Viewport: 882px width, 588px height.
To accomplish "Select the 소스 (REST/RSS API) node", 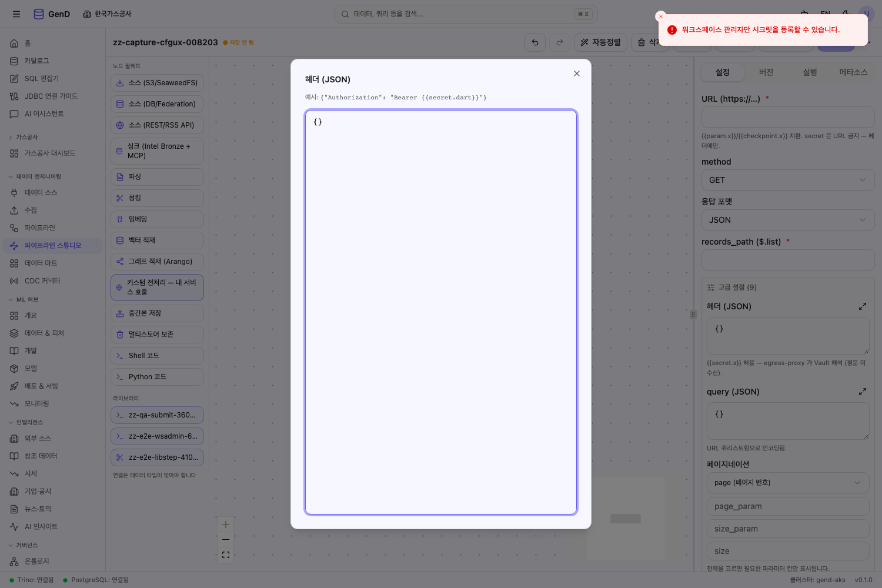I will coord(157,125).
